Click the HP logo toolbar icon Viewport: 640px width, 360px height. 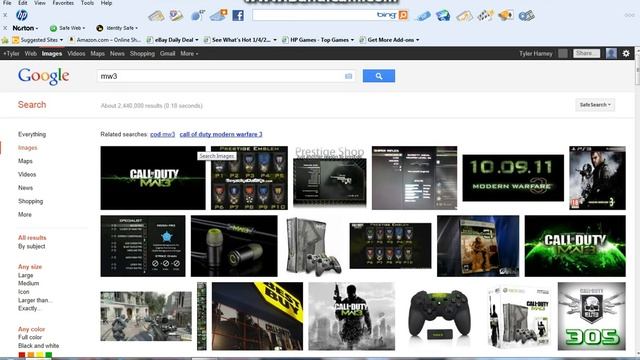(x=22, y=15)
